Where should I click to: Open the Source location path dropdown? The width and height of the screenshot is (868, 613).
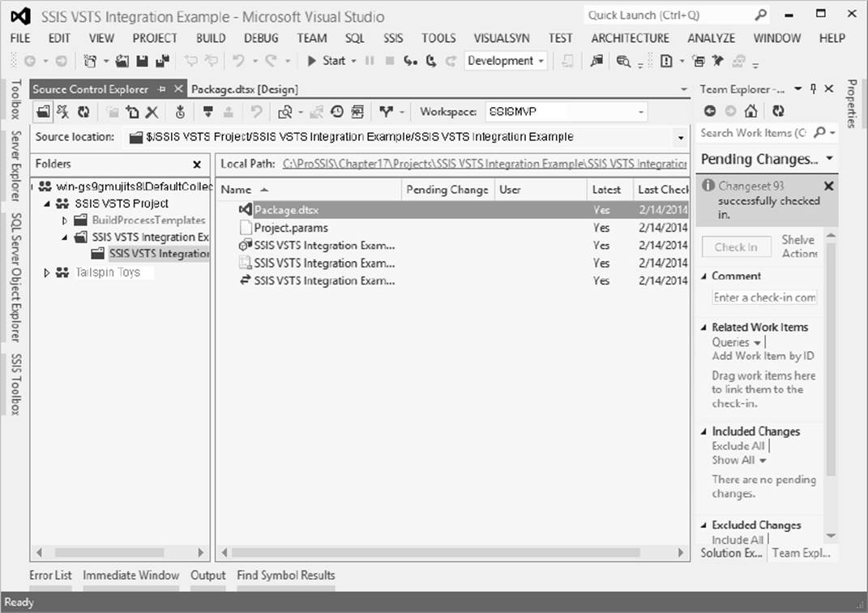point(681,138)
